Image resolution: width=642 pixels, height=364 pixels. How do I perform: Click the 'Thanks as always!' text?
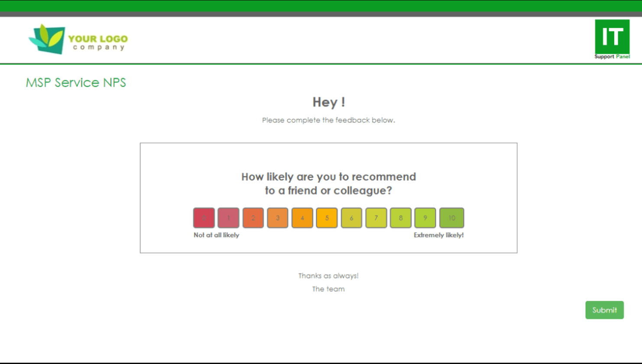[x=328, y=276]
